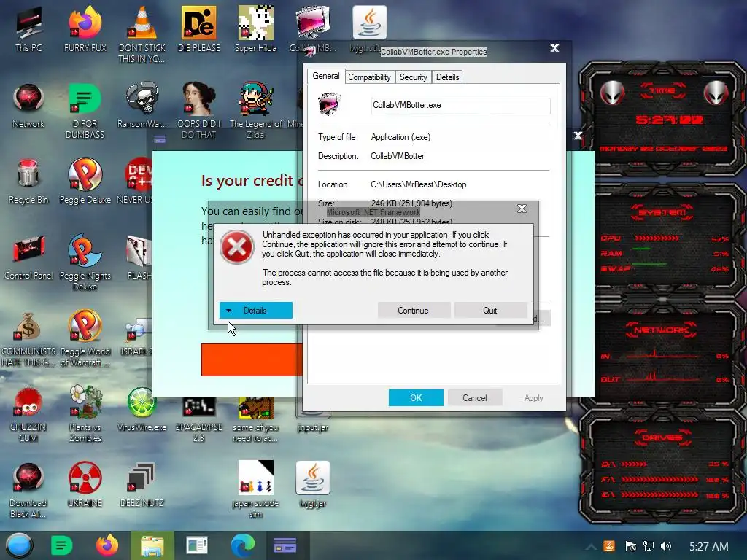Select the RansomWar skull icon
This screenshot has width=747, height=560.
coord(142,106)
